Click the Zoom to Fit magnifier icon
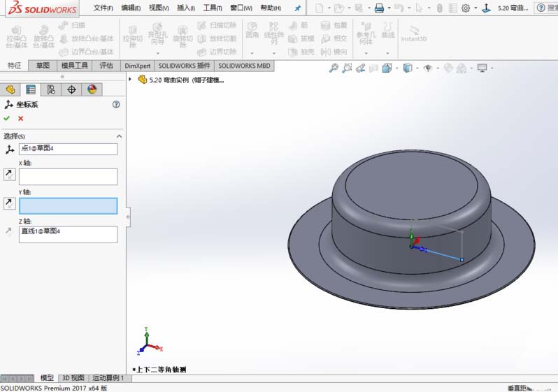The width and height of the screenshot is (558, 392). pyautogui.click(x=334, y=68)
